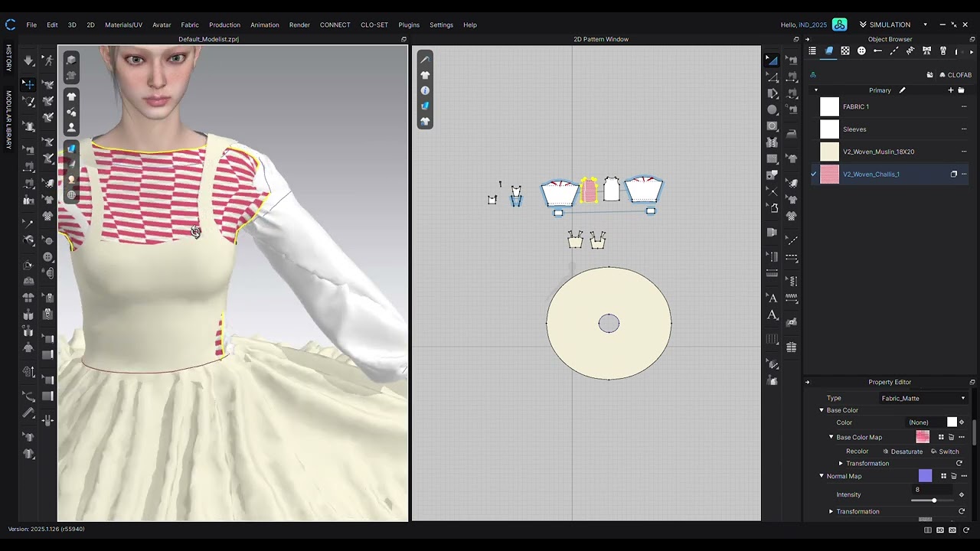Reset Base Color Map Transformation
Image resolution: width=980 pixels, height=551 pixels.
959,463
